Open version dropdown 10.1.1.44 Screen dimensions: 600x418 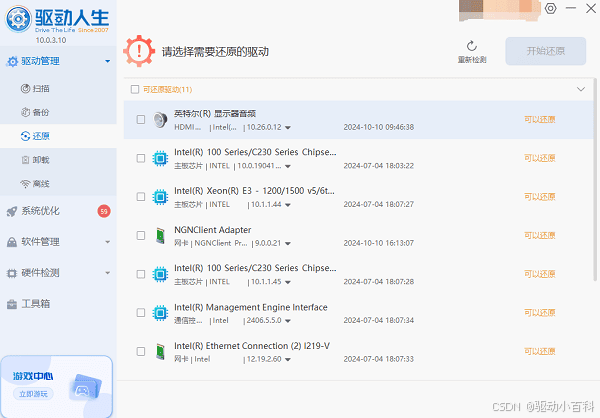(288, 205)
